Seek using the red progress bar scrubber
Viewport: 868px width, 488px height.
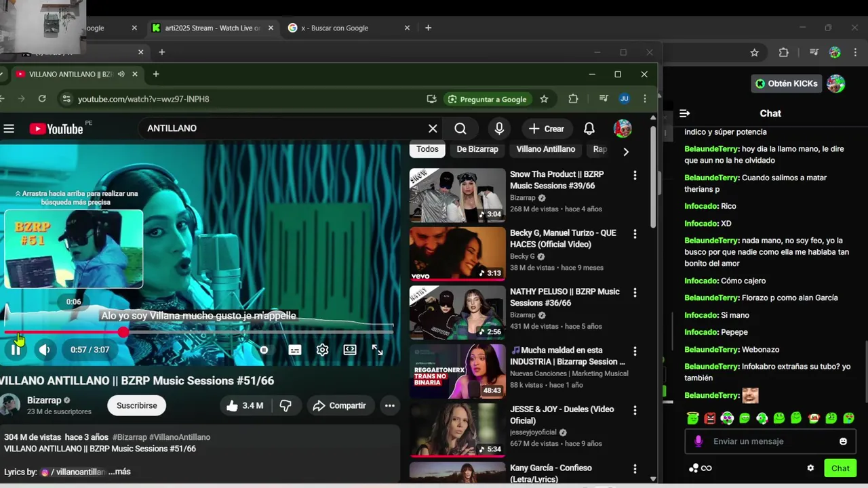[123, 332]
